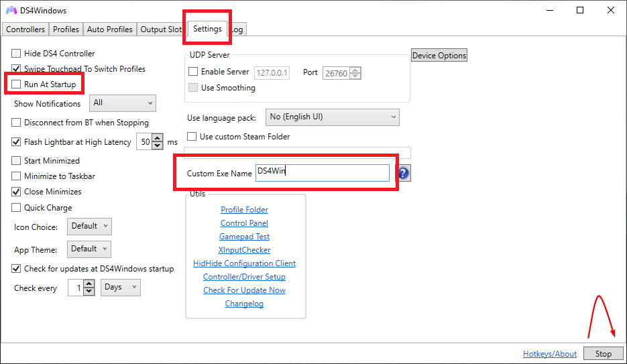
Task: Select the Settings tab
Action: [207, 29]
